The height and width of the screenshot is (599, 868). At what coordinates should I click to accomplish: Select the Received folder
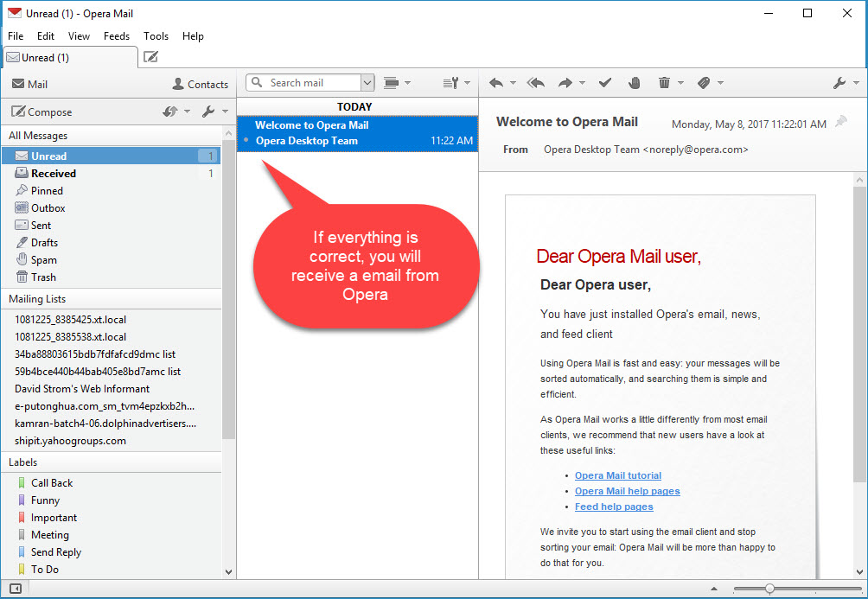(x=112, y=173)
